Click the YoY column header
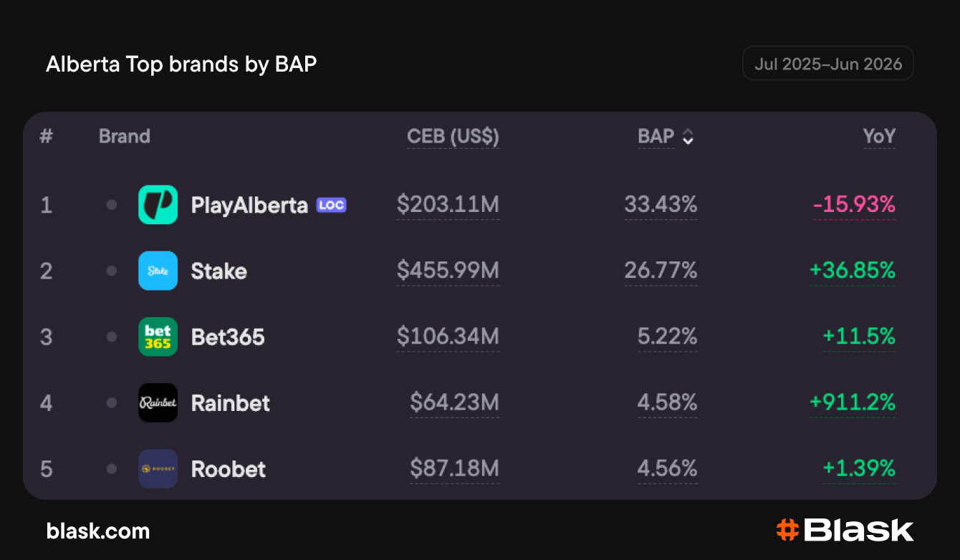960x560 pixels. pyautogui.click(x=879, y=136)
